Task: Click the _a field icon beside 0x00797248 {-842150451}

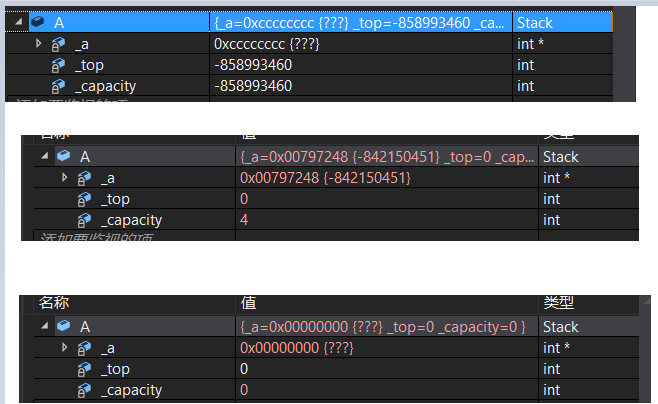Action: tap(84, 178)
